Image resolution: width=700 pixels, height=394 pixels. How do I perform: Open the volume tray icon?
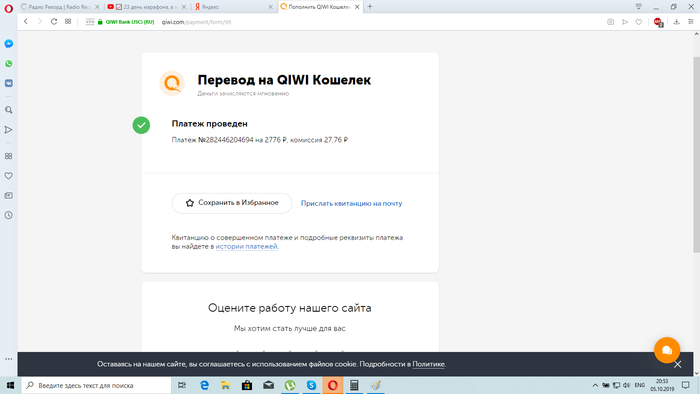coord(626,385)
